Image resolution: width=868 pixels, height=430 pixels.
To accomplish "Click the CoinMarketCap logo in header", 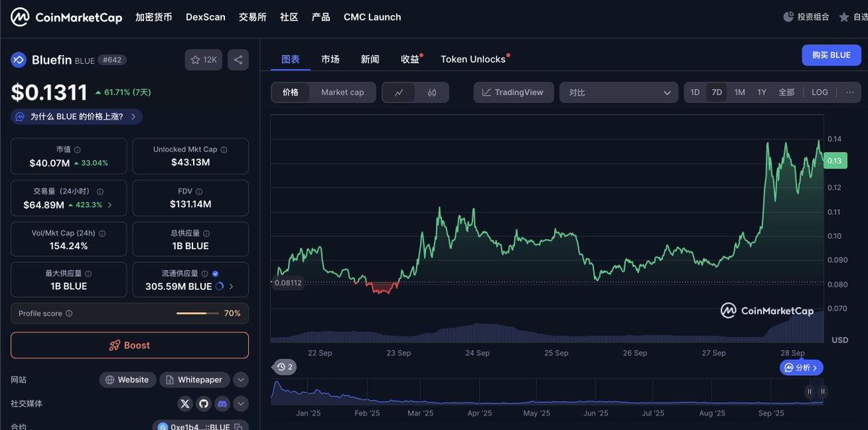I will tap(66, 17).
